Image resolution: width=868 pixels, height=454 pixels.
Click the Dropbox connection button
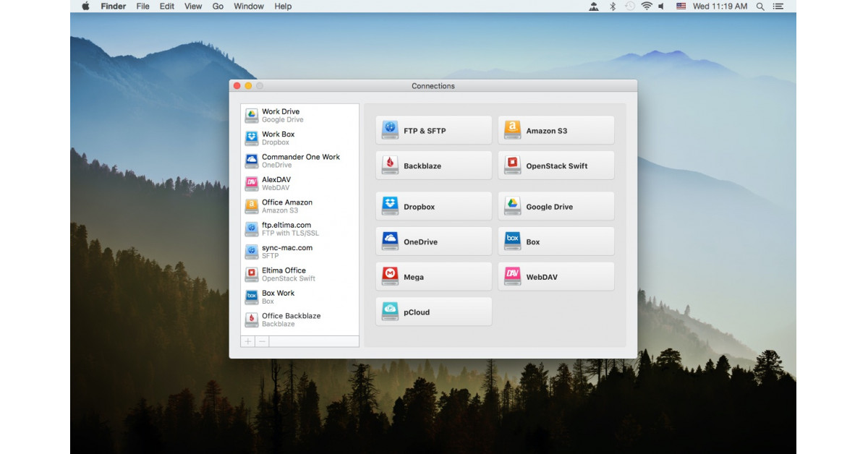434,206
